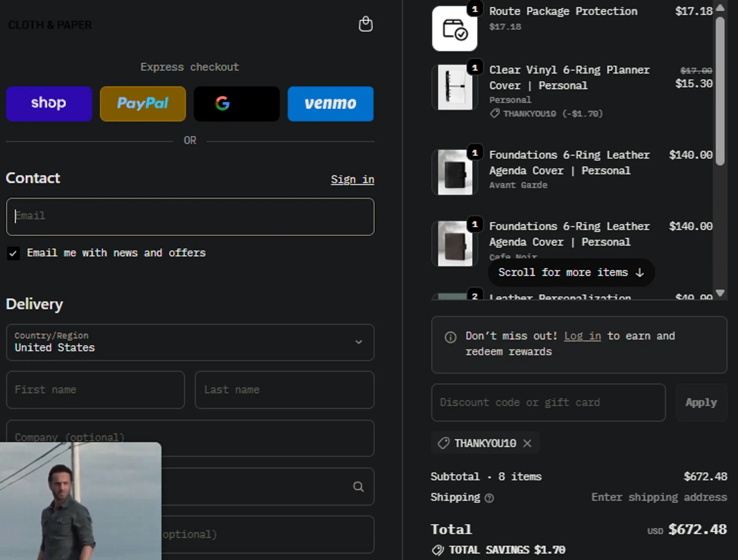
Task: Click the Last name field
Action: 284,390
